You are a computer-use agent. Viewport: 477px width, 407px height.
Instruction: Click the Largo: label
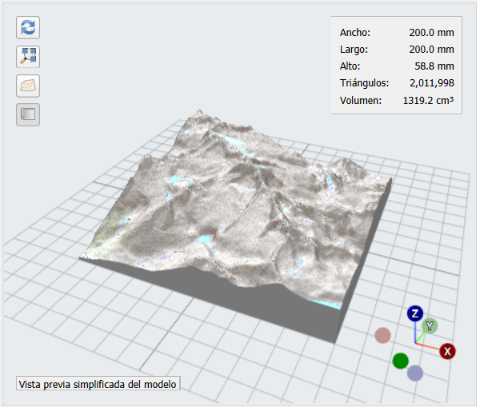pos(354,49)
